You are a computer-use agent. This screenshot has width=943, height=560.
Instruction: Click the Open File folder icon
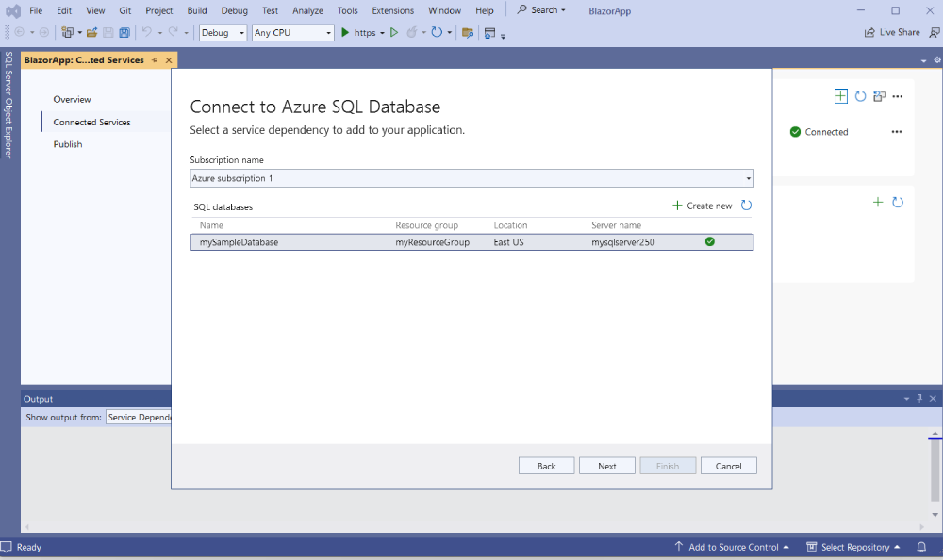point(91,32)
